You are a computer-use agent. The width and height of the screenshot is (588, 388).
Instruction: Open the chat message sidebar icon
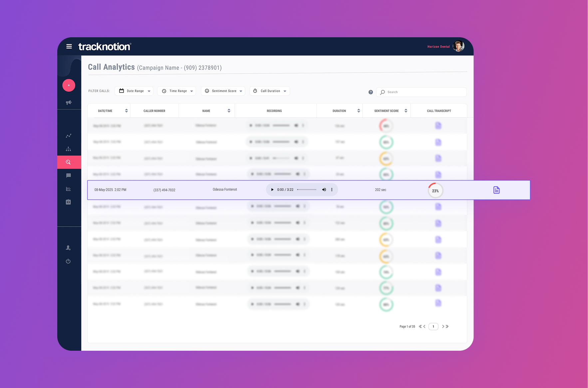tap(68, 176)
